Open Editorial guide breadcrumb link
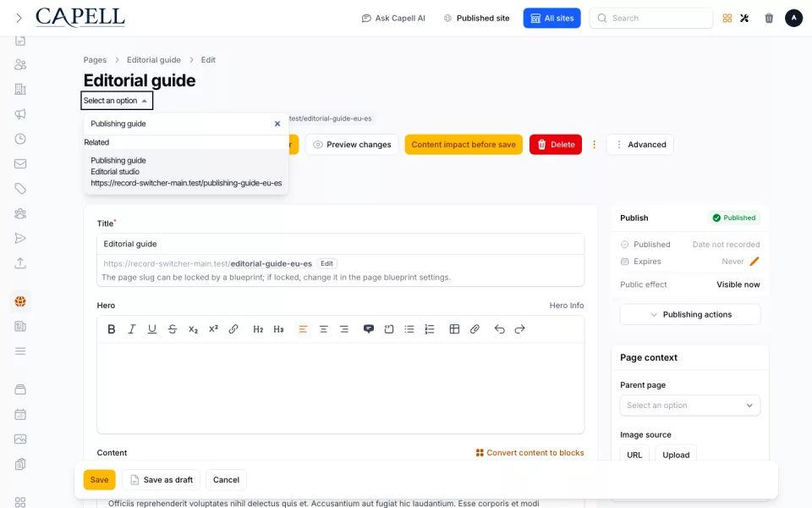The image size is (812, 508). point(154,59)
